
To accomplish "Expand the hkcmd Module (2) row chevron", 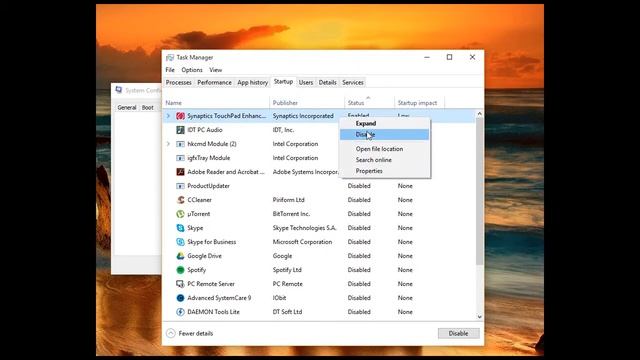I will 168,144.
